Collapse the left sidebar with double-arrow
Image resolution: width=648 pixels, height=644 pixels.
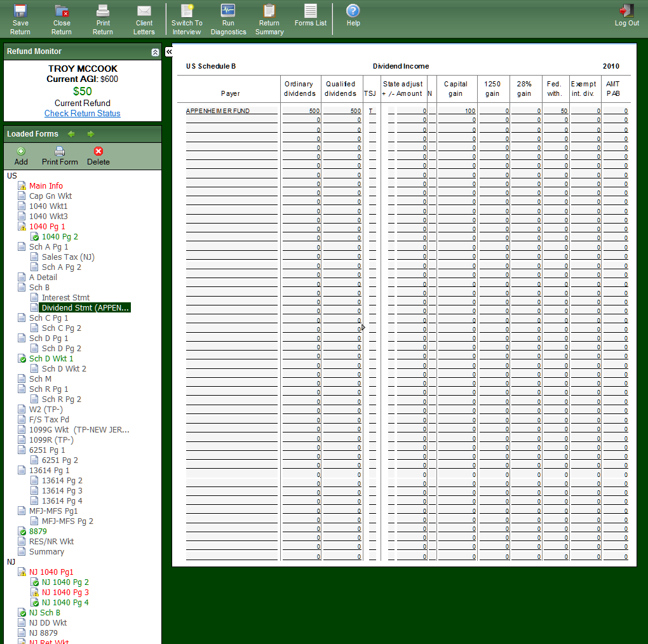pyautogui.click(x=169, y=52)
